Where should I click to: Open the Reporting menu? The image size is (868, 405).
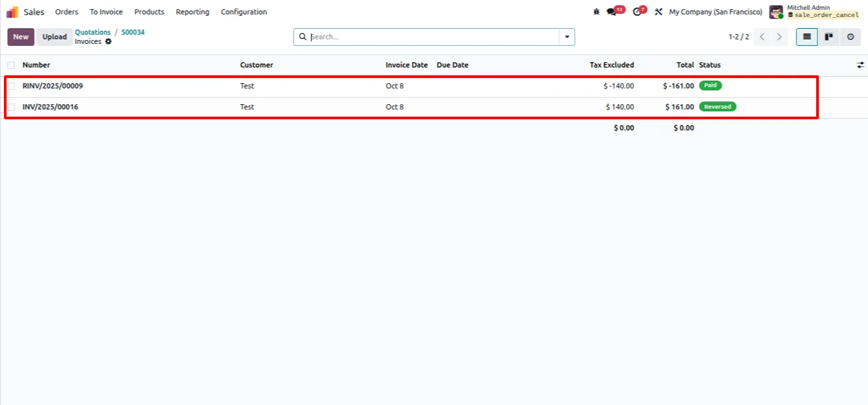pyautogui.click(x=193, y=12)
